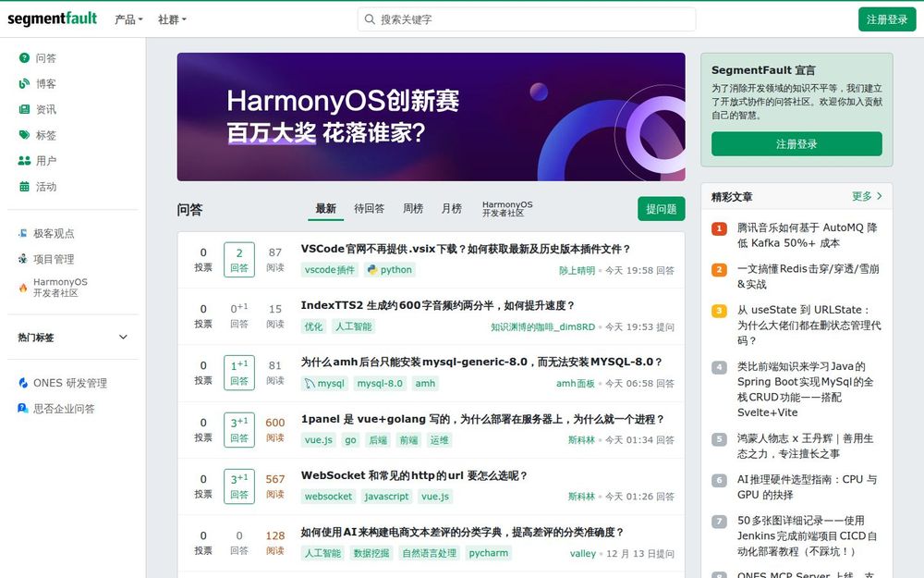Viewport: 924px width, 578px height.
Task: Click the 自然语言处理 tag
Action: click(429, 553)
